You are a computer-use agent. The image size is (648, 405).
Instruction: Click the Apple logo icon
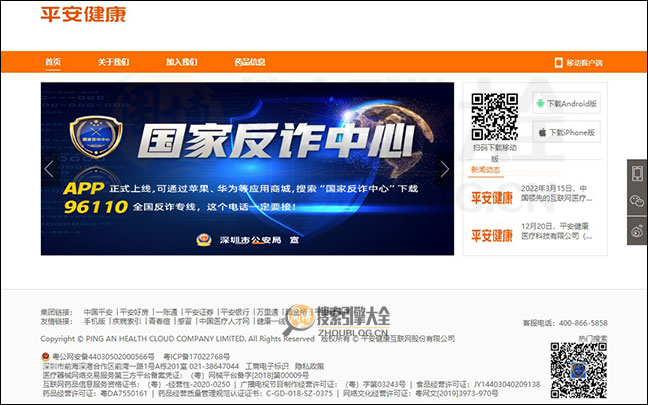(542, 132)
